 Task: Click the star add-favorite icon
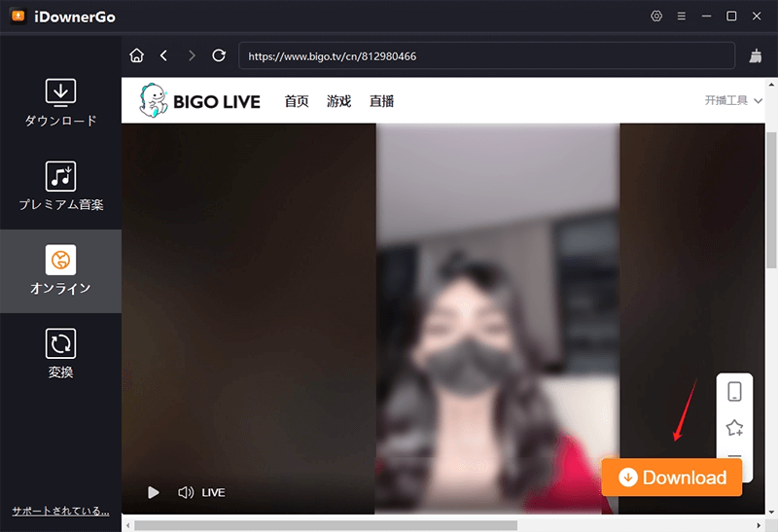click(x=735, y=428)
